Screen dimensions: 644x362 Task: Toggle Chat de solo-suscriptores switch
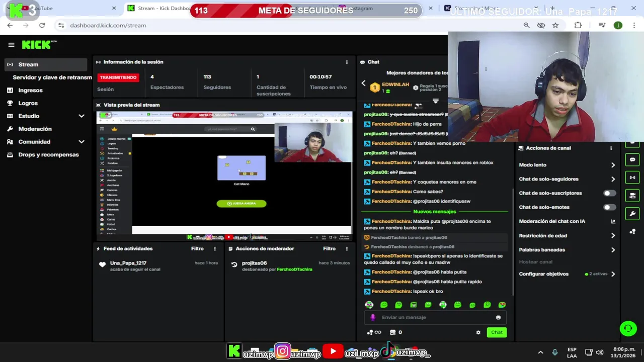tap(609, 193)
